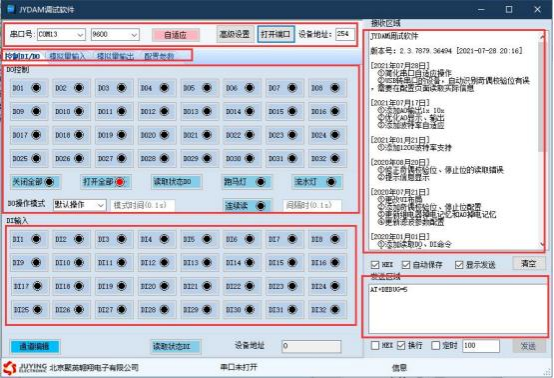The height and width of the screenshot is (378, 554).
Task: Click the timer interval field showing 100
Action: tap(481, 345)
